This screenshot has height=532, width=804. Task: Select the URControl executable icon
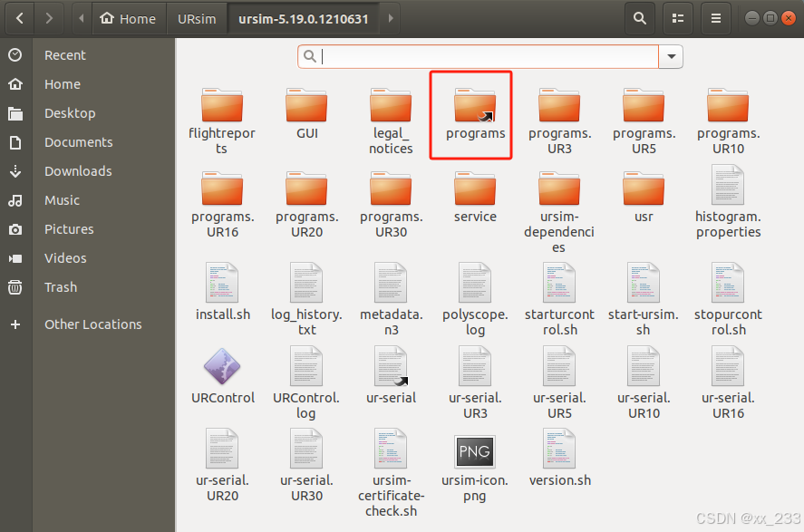(x=222, y=376)
